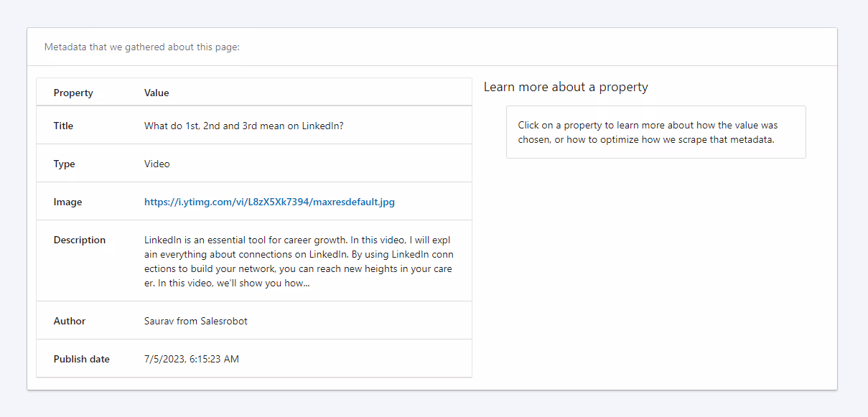The width and height of the screenshot is (868, 417).
Task: Select the Author property row
Action: pos(69,321)
